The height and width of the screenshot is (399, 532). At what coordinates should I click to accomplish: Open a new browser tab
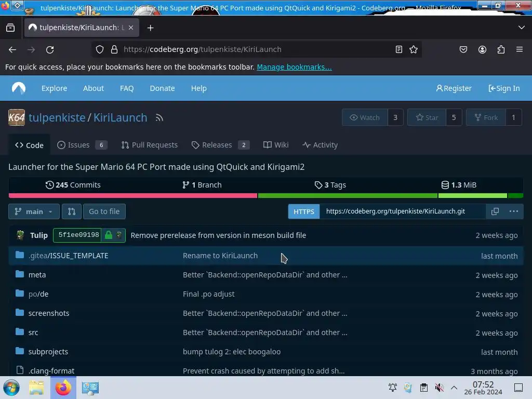(x=150, y=28)
